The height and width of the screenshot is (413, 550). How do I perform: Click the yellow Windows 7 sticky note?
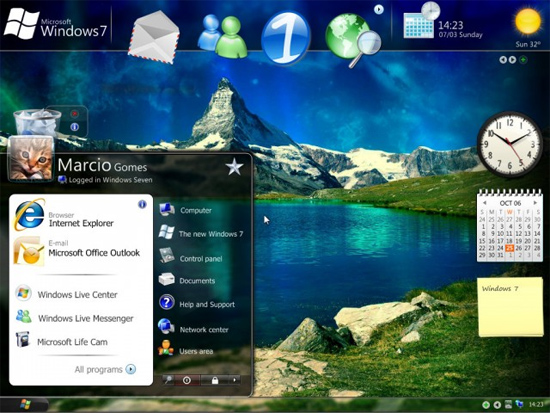point(510,307)
